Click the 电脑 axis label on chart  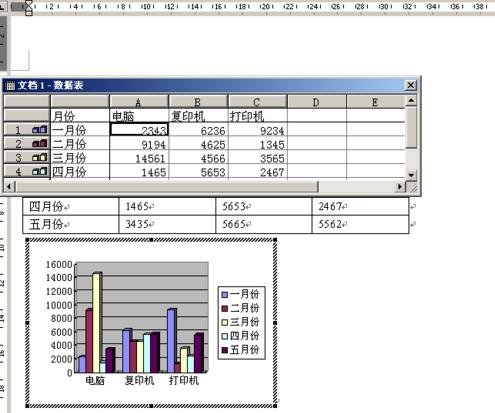click(95, 380)
